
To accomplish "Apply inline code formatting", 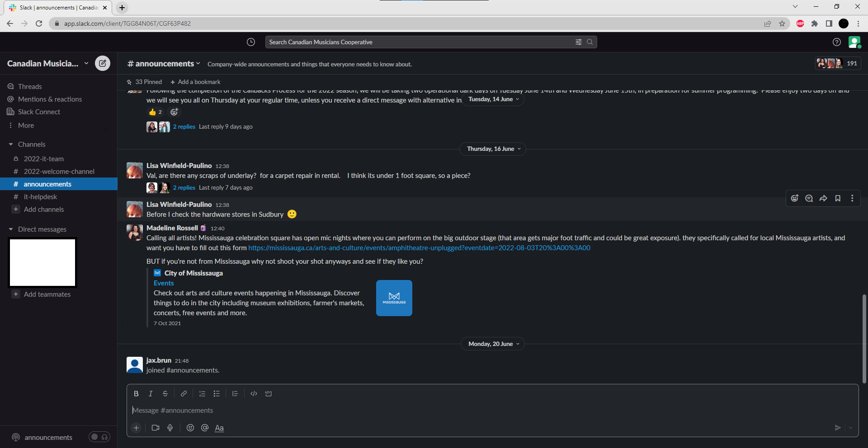I will pyautogui.click(x=254, y=394).
